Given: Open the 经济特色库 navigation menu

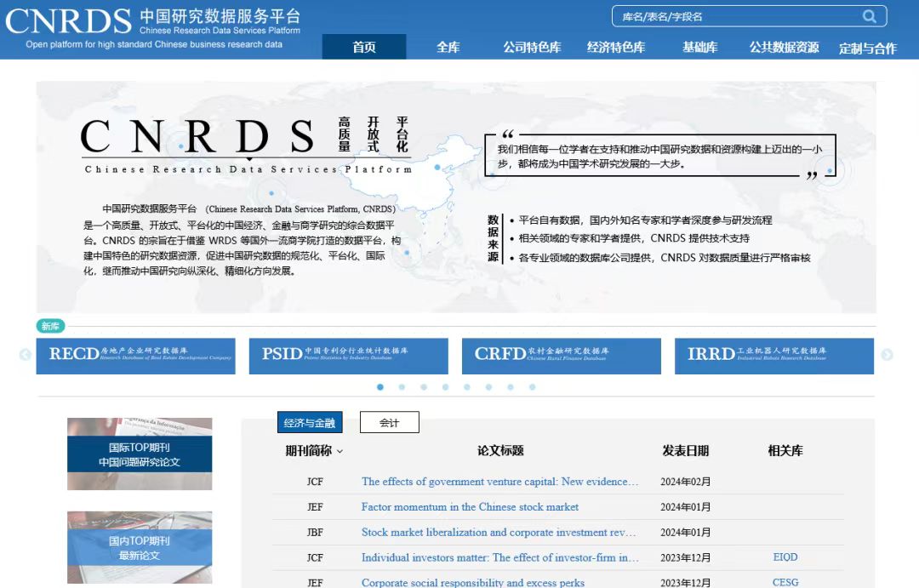Looking at the screenshot, I should (x=616, y=48).
